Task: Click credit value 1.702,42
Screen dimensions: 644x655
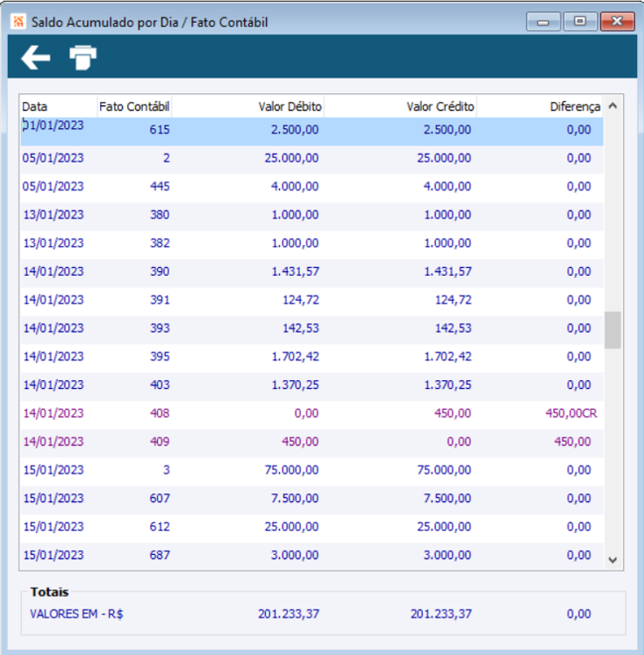Action: [x=447, y=356]
